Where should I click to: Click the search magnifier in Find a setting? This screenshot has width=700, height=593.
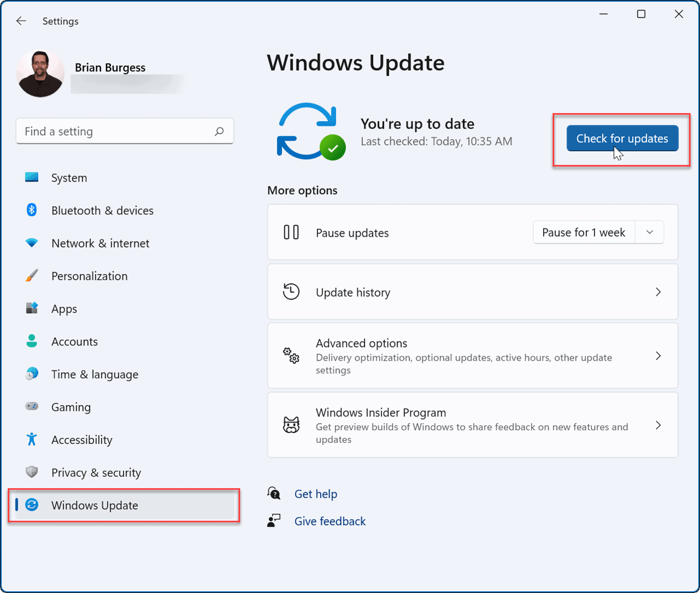coord(219,131)
